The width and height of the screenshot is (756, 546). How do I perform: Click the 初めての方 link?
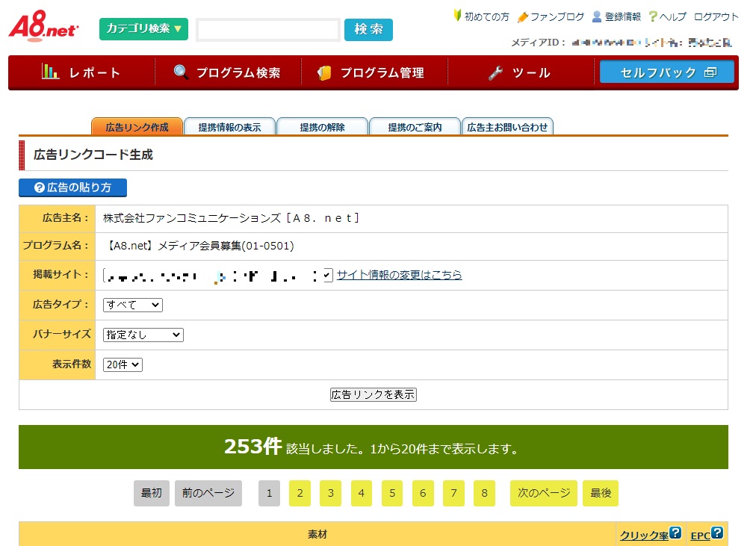[x=486, y=17]
